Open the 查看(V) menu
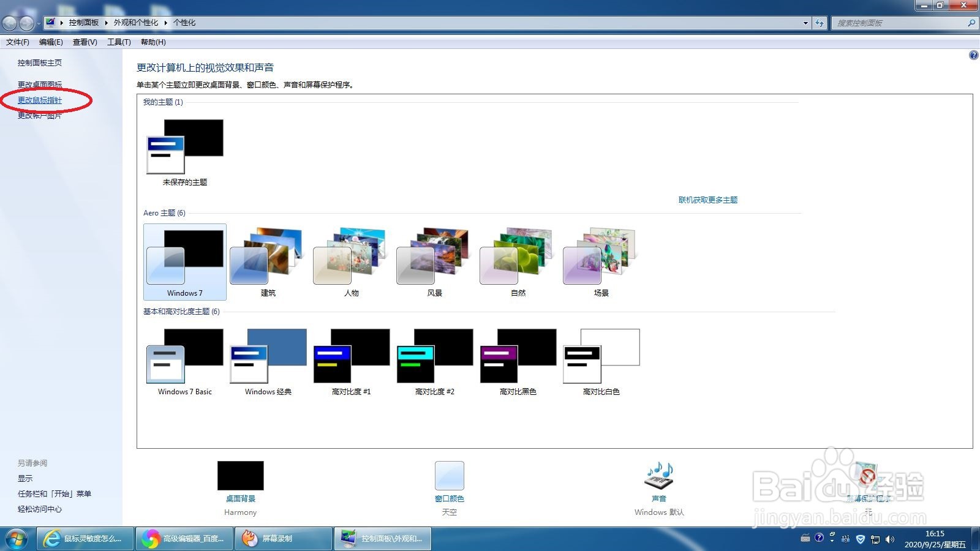Image resolution: width=980 pixels, height=551 pixels. [85, 42]
